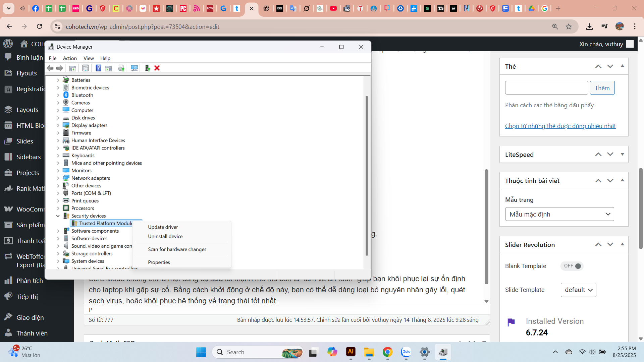Collapse the Thuộc tính bài viết panel

pos(623,180)
